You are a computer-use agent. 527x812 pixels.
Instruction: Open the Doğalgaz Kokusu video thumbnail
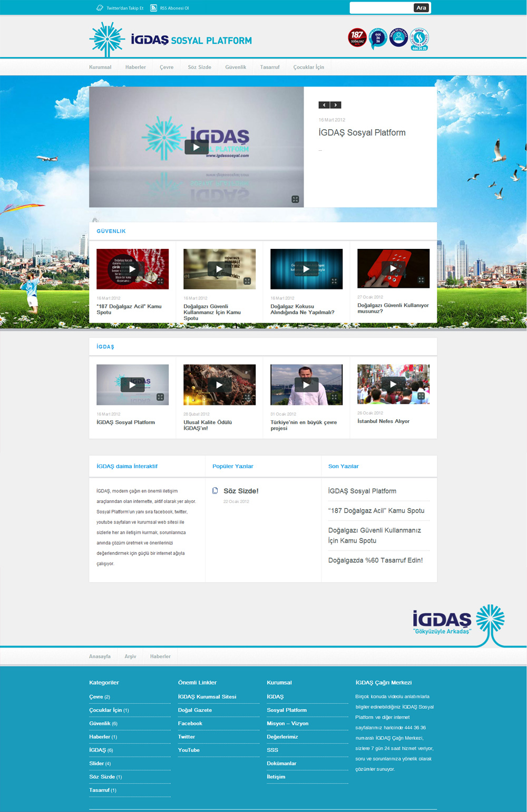click(x=306, y=269)
